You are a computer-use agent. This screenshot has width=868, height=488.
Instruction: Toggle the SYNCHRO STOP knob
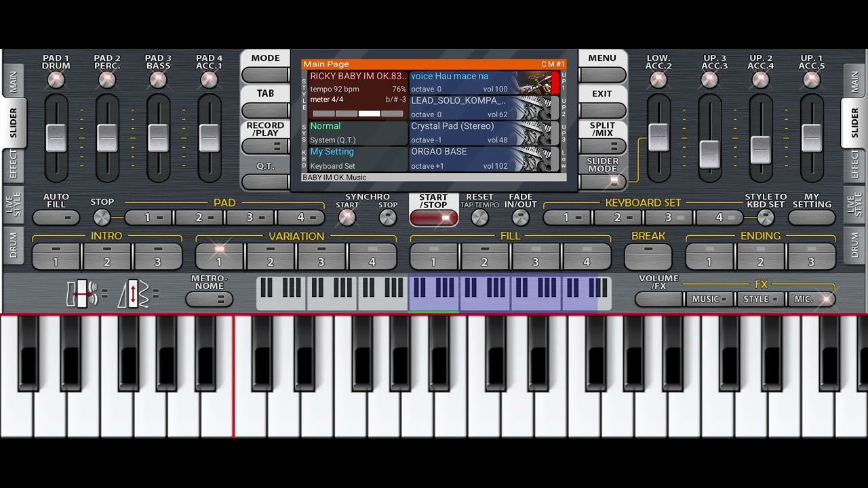(388, 218)
